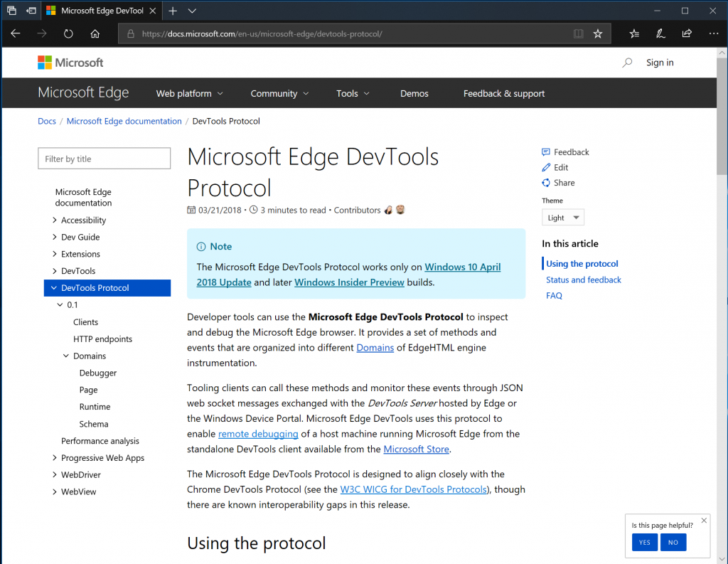
Task: Expand the DevTools tree node
Action: tap(54, 271)
